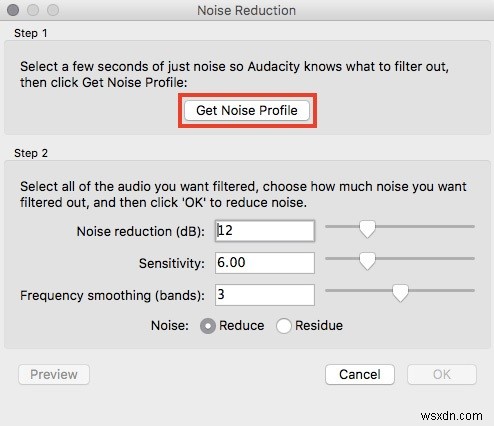
Task: Click the Frequency smoothing bands field
Action: (265, 295)
